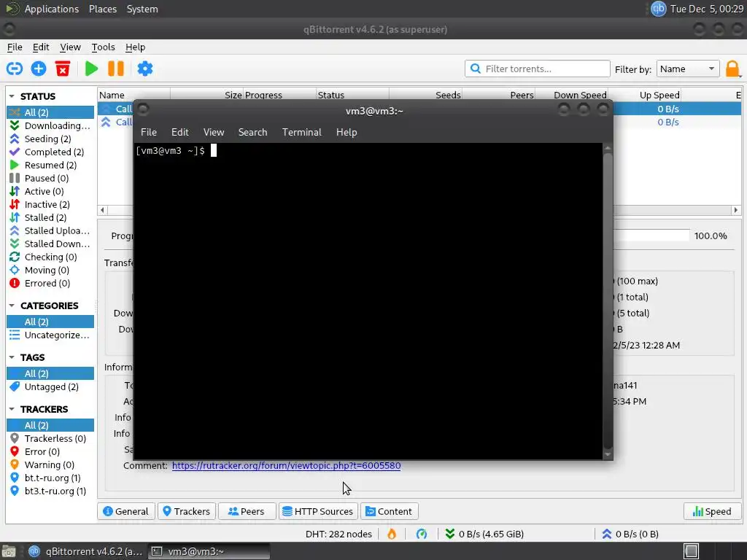Image resolution: width=747 pixels, height=560 pixels.
Task: Select Resumed (2) status filter
Action: point(50,166)
